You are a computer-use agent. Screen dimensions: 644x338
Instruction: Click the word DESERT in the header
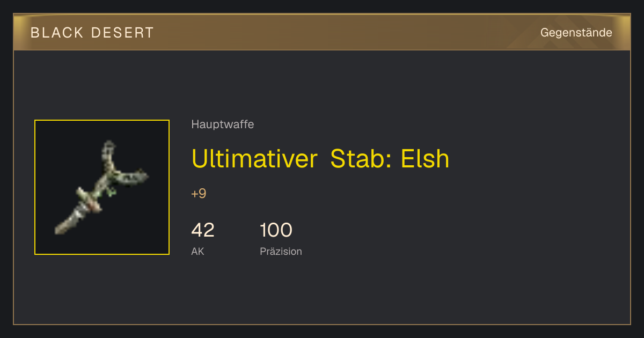pyautogui.click(x=123, y=33)
